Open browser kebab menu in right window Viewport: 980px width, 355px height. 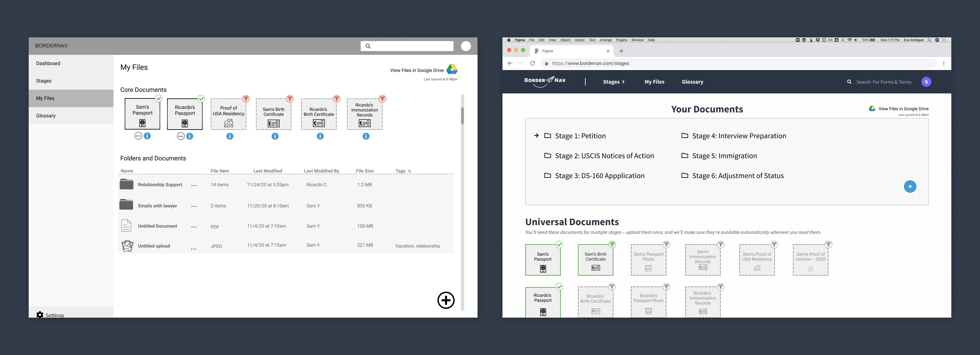pos(944,64)
